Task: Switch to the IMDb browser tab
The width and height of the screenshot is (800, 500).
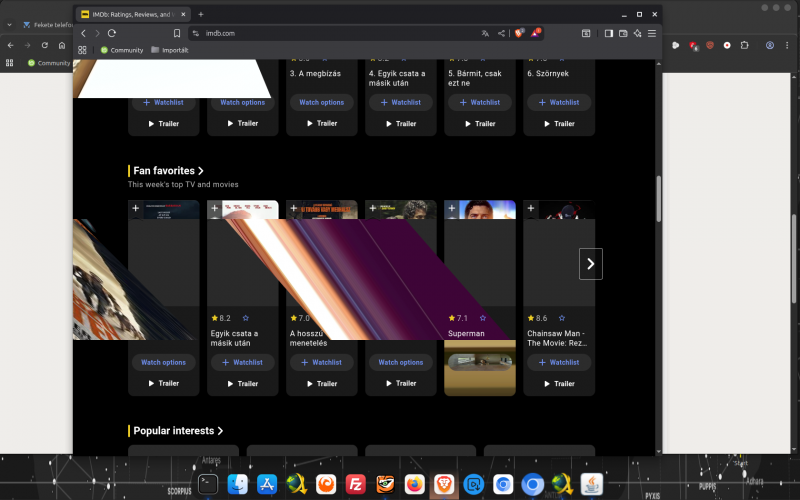Action: pyautogui.click(x=130, y=14)
